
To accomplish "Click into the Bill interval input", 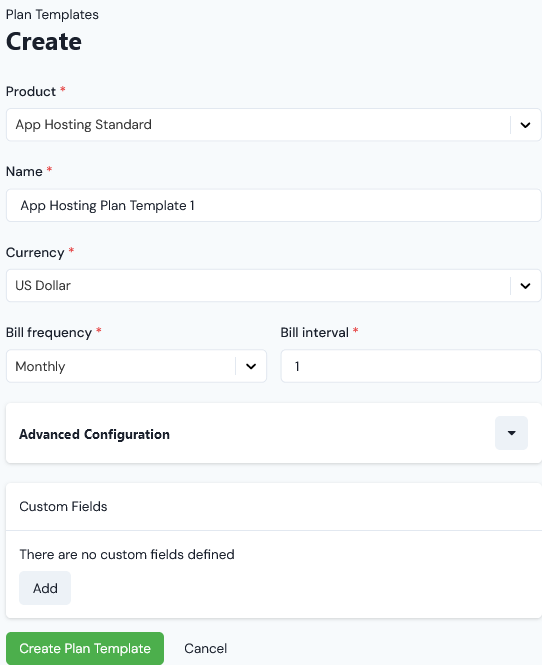I will point(411,366).
